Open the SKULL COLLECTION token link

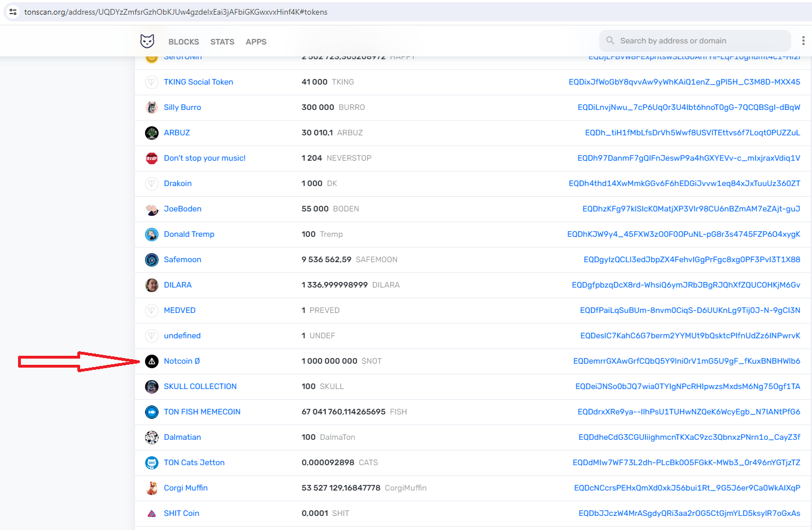click(x=200, y=386)
